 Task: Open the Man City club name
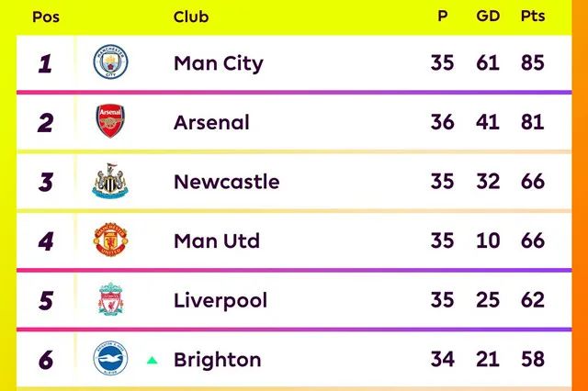[x=219, y=63]
